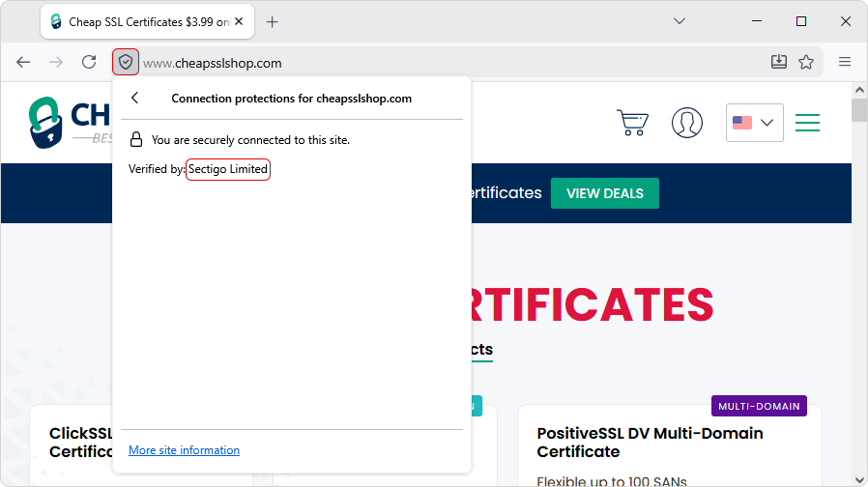Click the page scrollbar down arrow

[x=859, y=480]
